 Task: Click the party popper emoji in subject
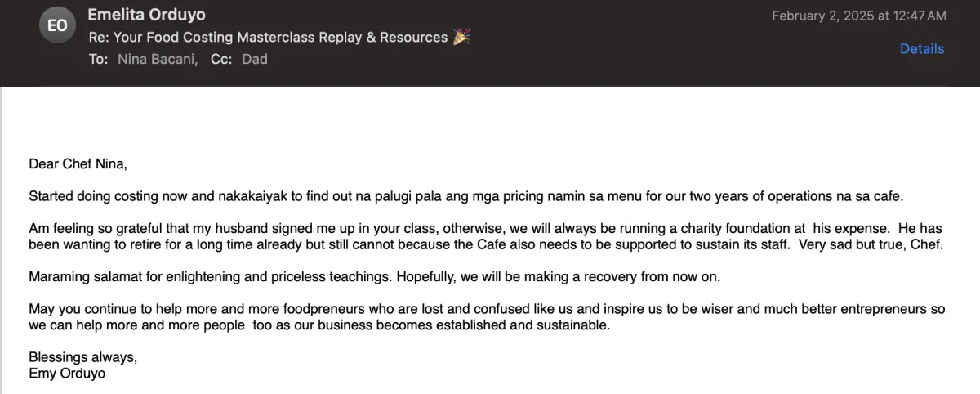tap(461, 37)
